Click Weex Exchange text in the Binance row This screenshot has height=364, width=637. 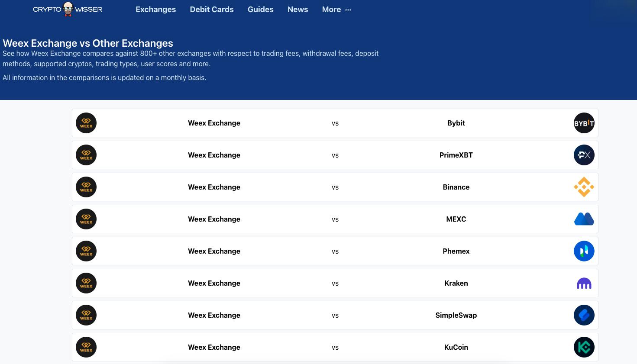coord(214,187)
